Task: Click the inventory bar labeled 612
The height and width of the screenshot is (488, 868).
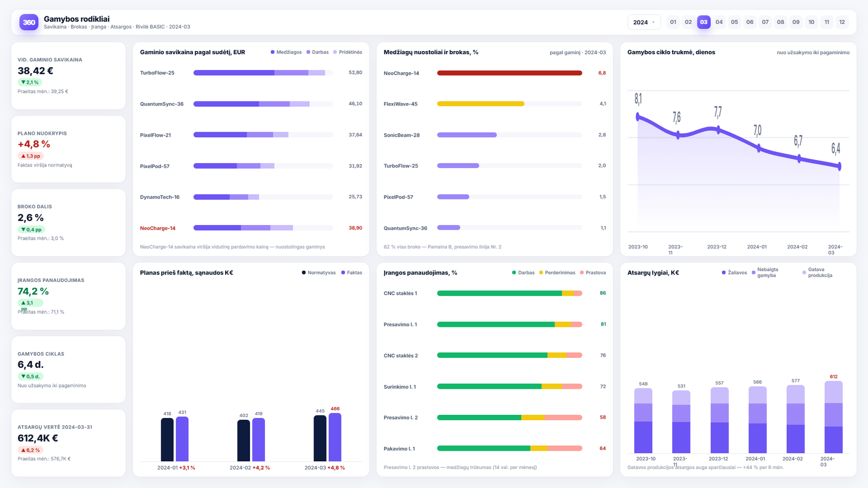Action: 834,417
